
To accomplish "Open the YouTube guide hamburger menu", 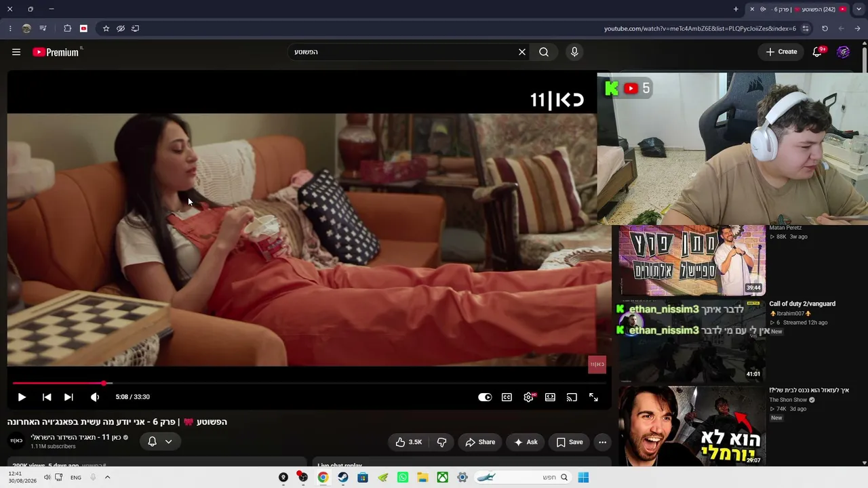I will 16,52.
